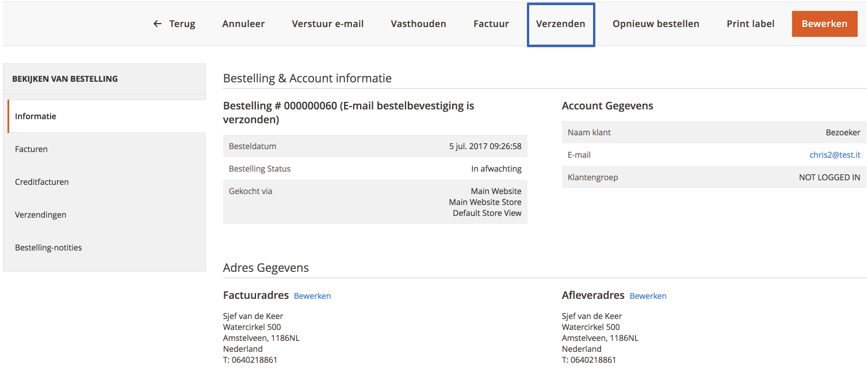Image resolution: width=868 pixels, height=372 pixels.
Task: Put the order on hold with Vasthouden
Action: point(418,24)
